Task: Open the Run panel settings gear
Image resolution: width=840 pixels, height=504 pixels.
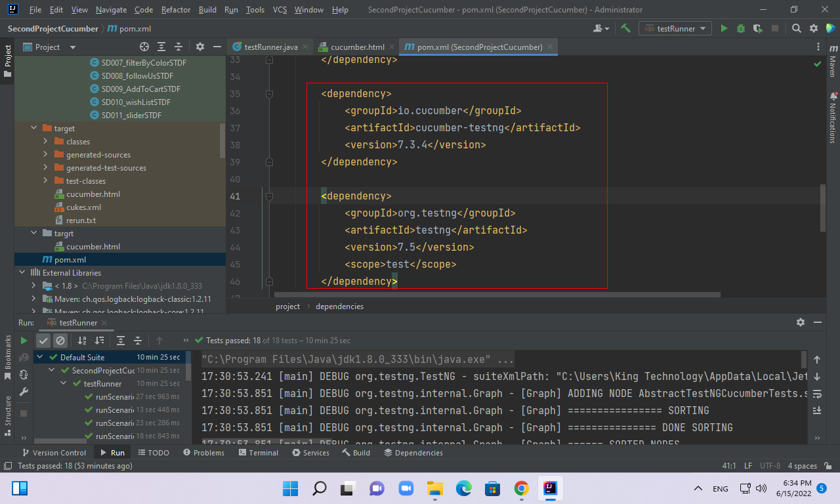Action: coord(800,322)
